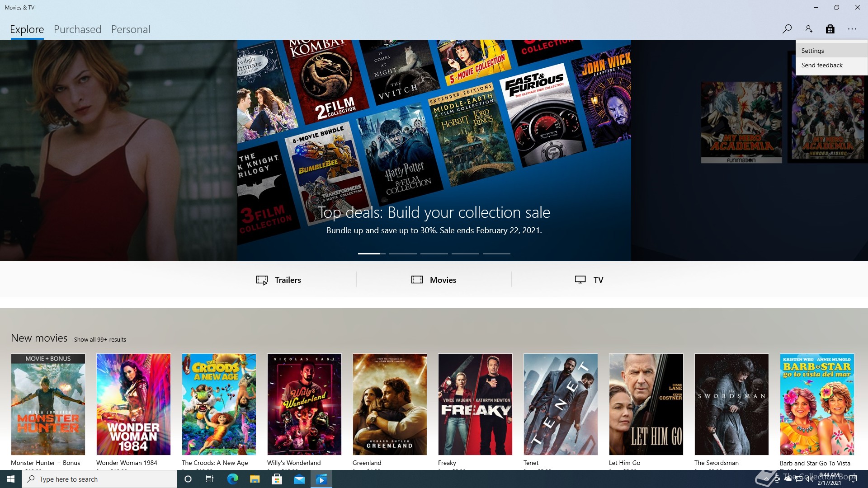Click the Monster Hunter + Bonus title text
868x488 pixels.
coord(45,463)
